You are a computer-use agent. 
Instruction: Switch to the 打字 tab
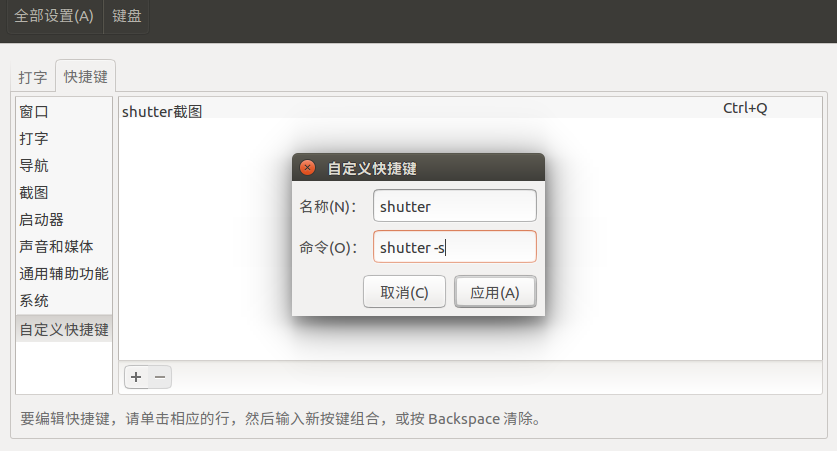coord(33,77)
